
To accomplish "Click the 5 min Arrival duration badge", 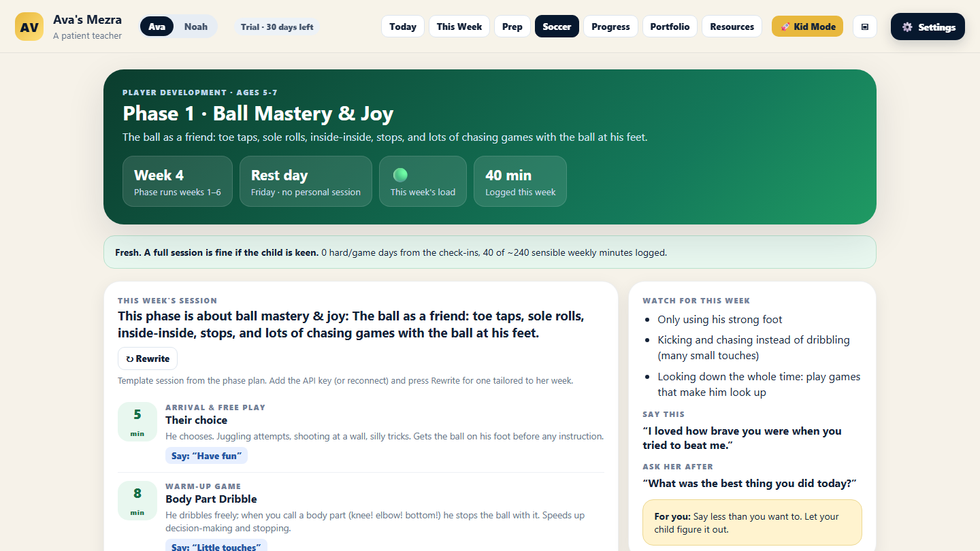I will tap(137, 422).
